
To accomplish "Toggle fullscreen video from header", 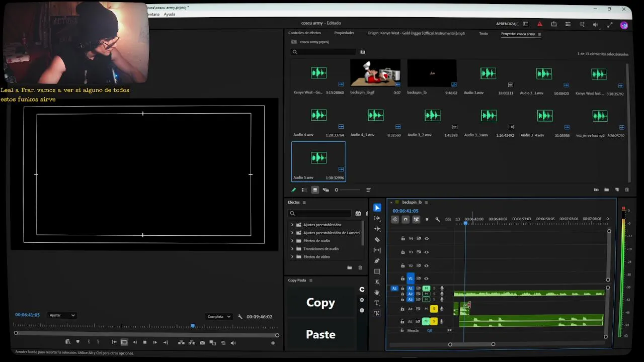I will 610,24.
